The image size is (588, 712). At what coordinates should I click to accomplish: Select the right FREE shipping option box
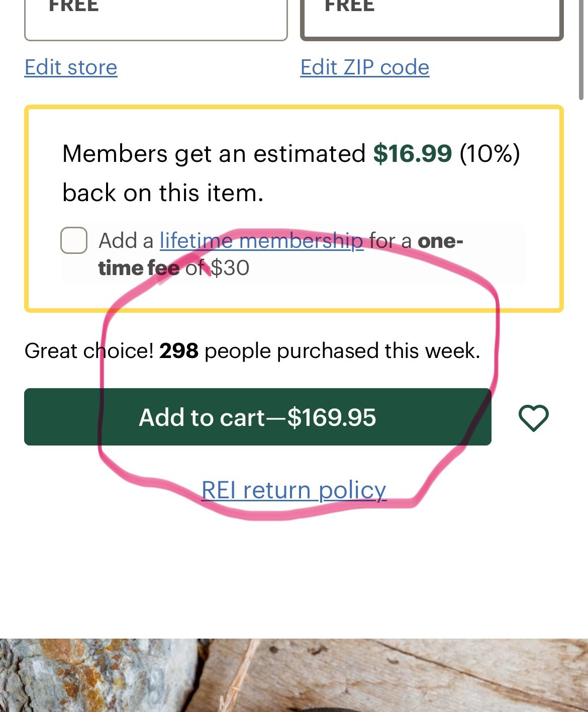coord(432,18)
